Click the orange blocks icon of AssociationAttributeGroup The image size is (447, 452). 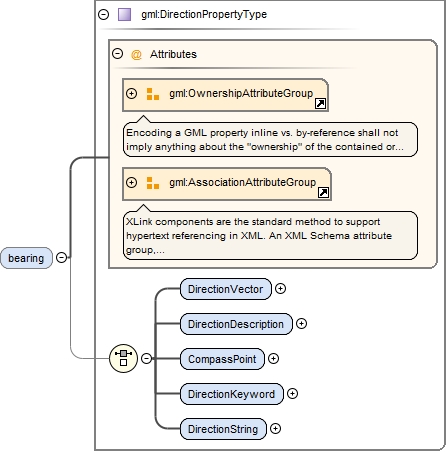[153, 183]
